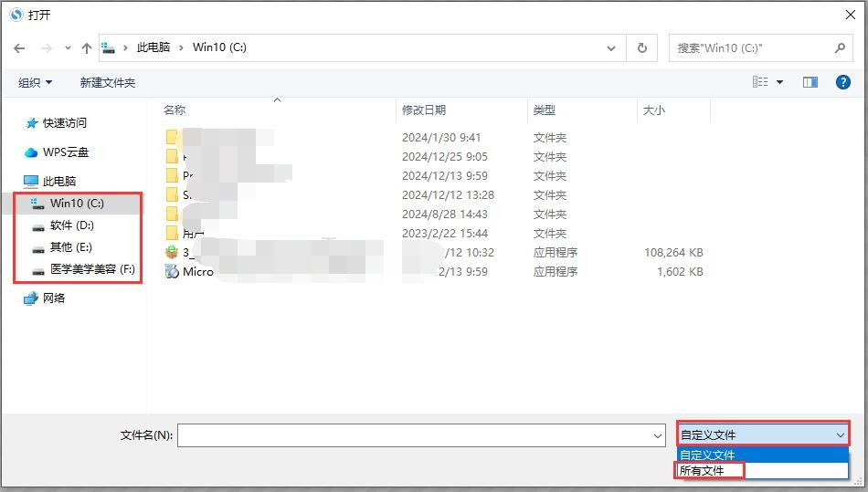
Task: Select 自定义文件 option in dropdown list
Action: click(707, 455)
